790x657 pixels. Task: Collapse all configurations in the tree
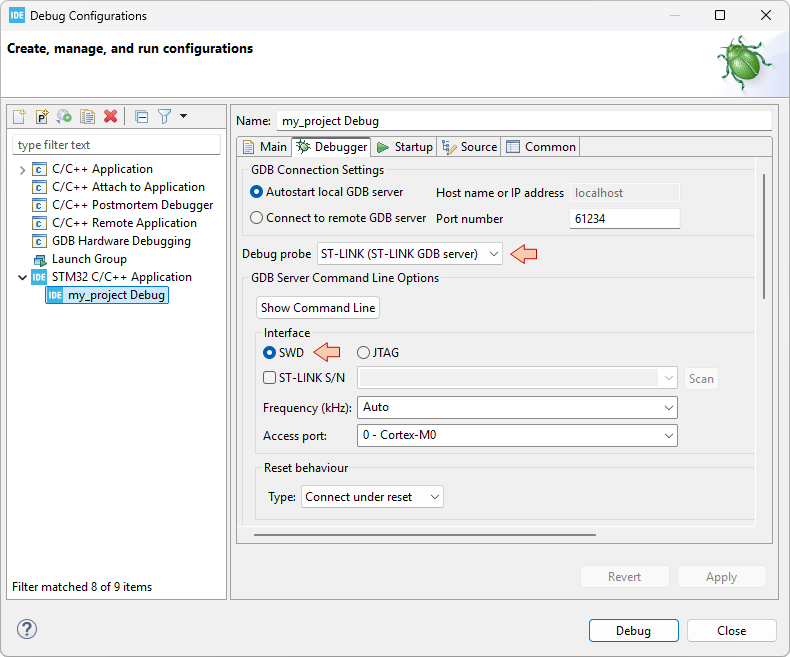tap(141, 117)
